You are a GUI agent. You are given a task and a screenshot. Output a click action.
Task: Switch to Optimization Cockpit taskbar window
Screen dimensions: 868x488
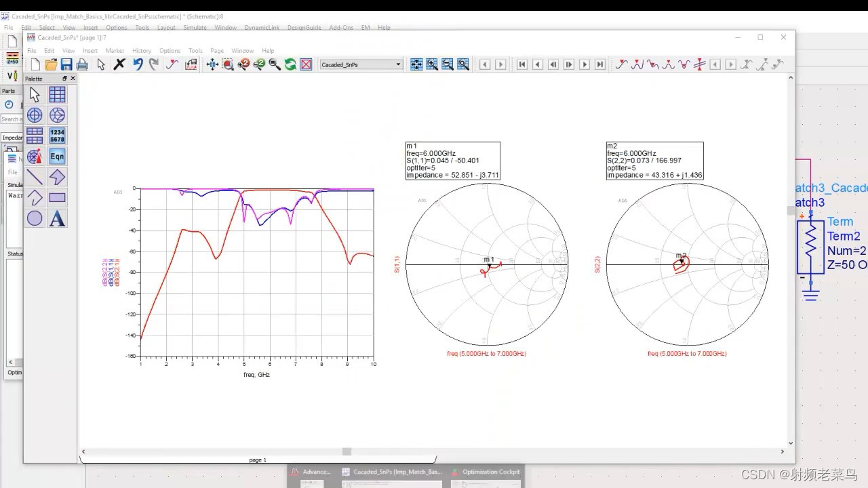tap(486, 476)
